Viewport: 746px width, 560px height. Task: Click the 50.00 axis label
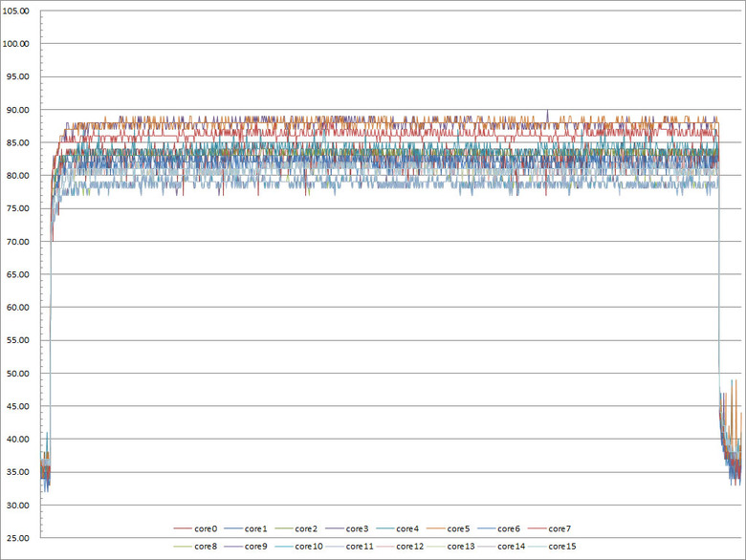[x=17, y=374]
